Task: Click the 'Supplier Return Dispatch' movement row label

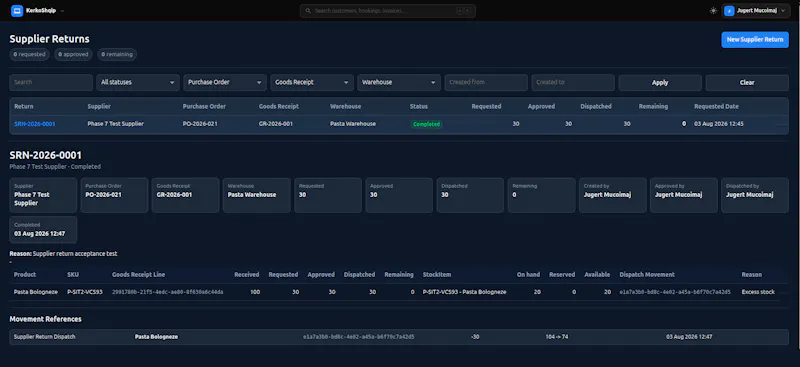Action: (x=44, y=337)
